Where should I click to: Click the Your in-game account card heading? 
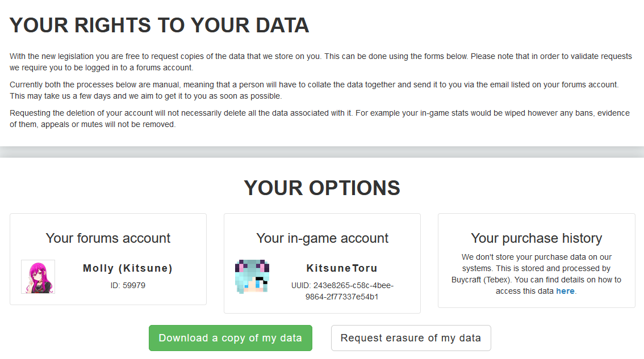coord(323,238)
